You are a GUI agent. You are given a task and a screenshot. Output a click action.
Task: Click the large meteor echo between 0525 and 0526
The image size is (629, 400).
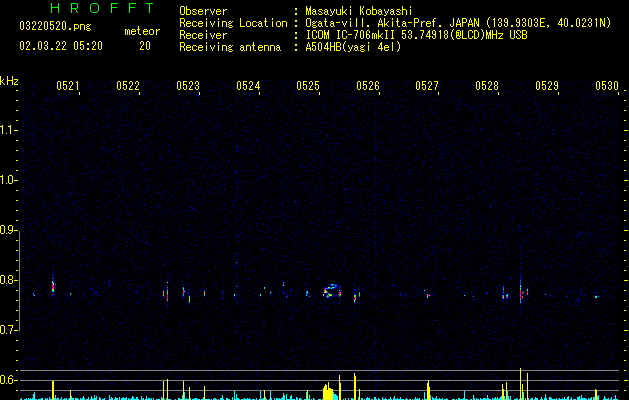[332, 291]
